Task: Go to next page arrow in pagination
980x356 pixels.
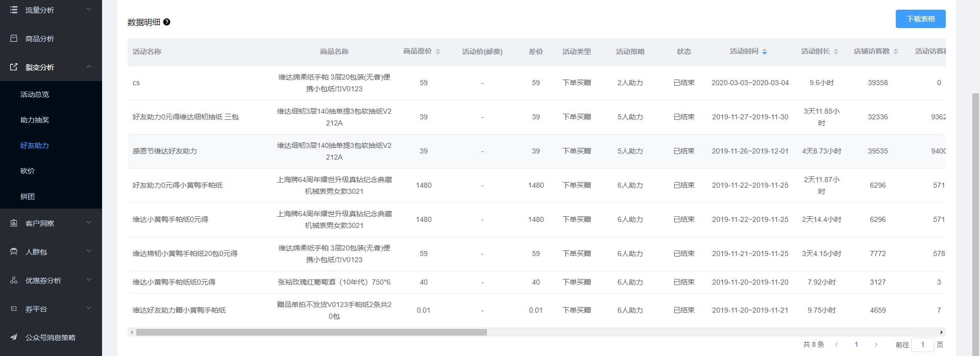Action: [x=876, y=345]
